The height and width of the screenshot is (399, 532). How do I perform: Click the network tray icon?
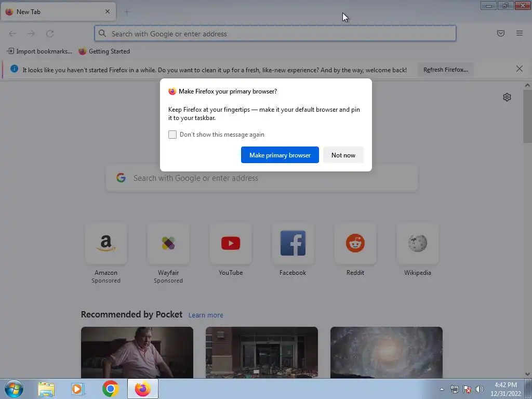pos(454,389)
